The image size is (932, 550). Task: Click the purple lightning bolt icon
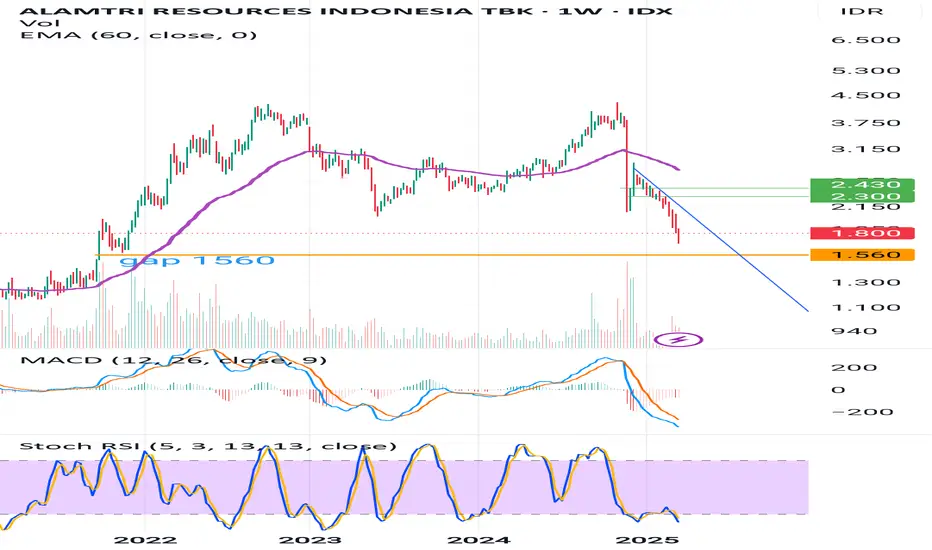tap(678, 340)
